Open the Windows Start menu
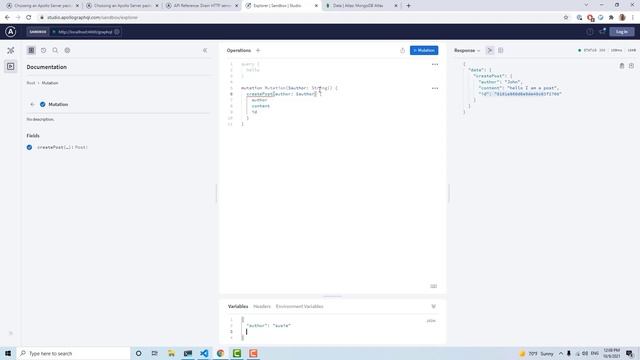The width and height of the screenshot is (640, 360). pyautogui.click(x=8, y=353)
